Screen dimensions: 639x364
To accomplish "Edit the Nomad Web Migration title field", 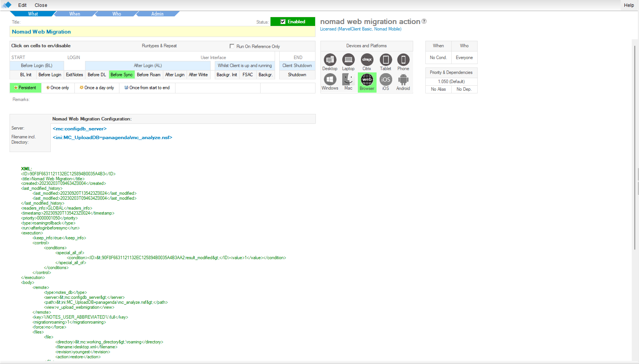I will [163, 32].
